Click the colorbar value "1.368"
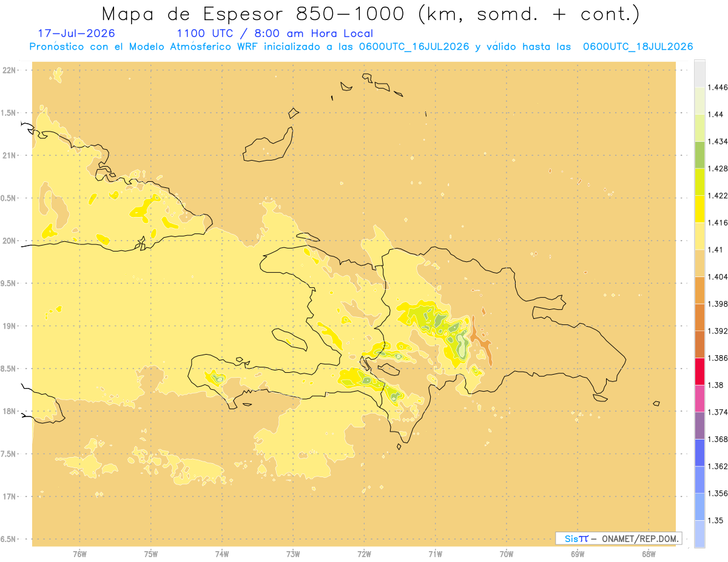Image resolution: width=728 pixels, height=562 pixels. click(x=718, y=440)
